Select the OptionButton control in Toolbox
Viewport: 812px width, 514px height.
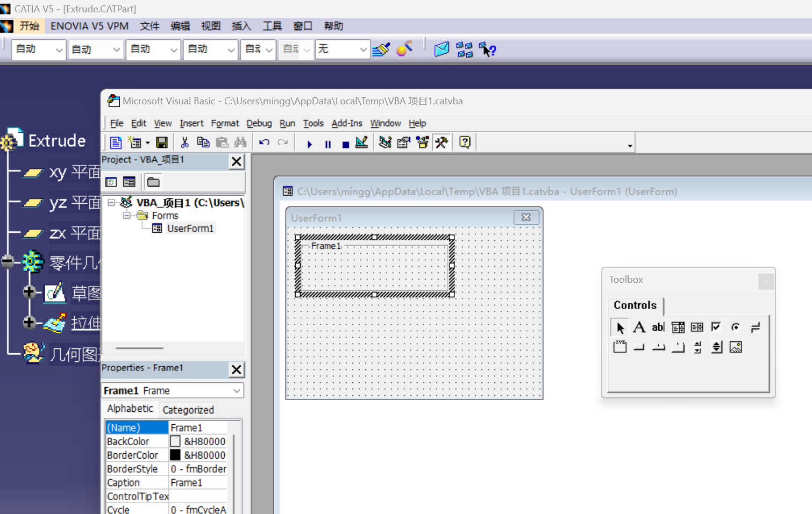click(736, 327)
